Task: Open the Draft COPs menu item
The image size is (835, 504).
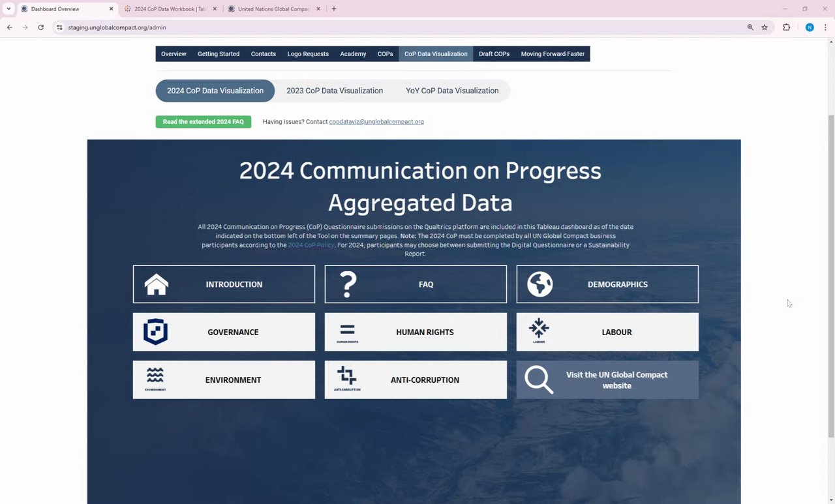Action: tap(494, 54)
